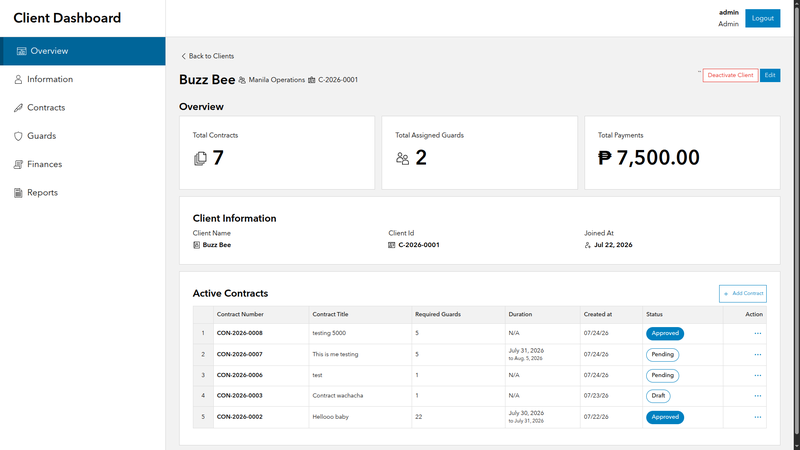The image size is (800, 450).
Task: Click Approved status badge of CON-2026-0008
Action: point(665,334)
